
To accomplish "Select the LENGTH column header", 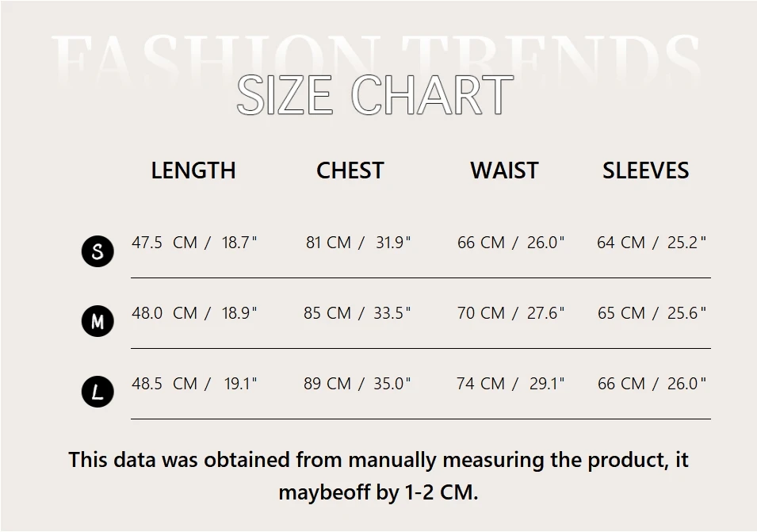I will pos(193,170).
